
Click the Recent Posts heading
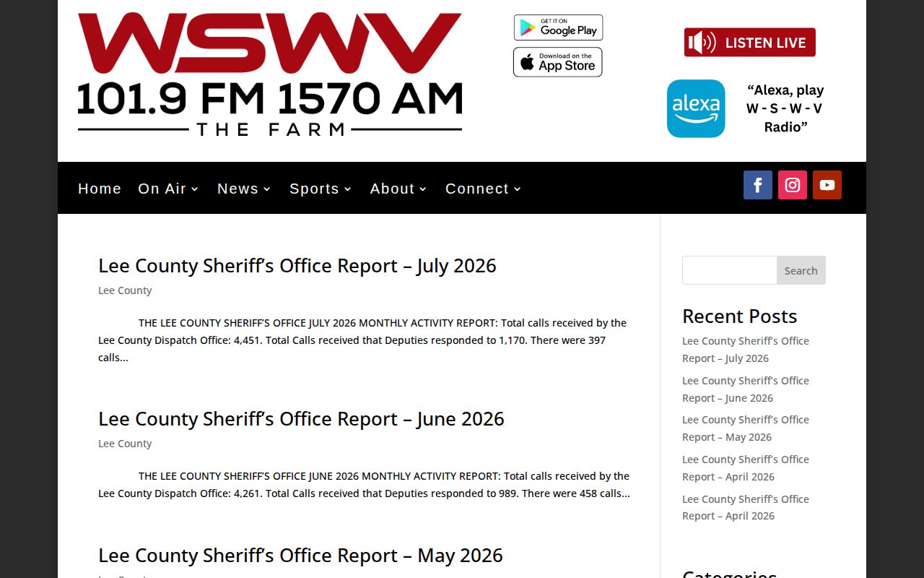[x=740, y=316]
